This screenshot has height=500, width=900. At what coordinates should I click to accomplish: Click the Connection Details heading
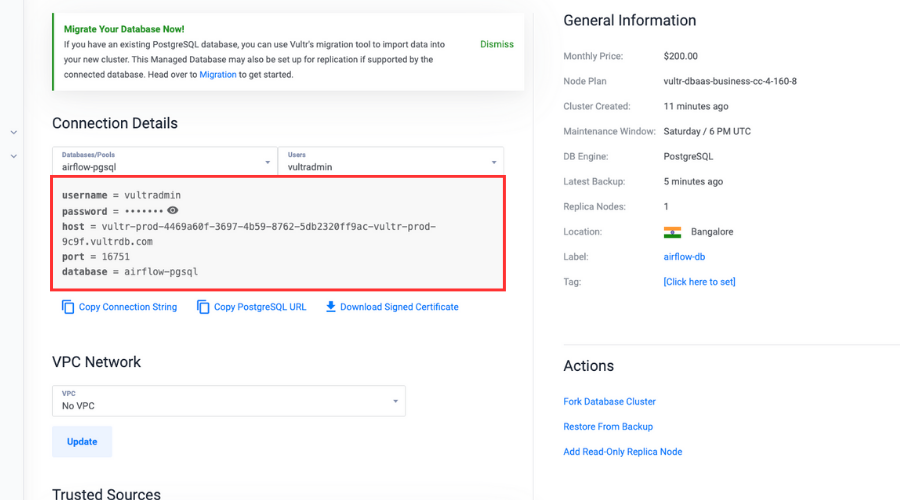tap(115, 123)
